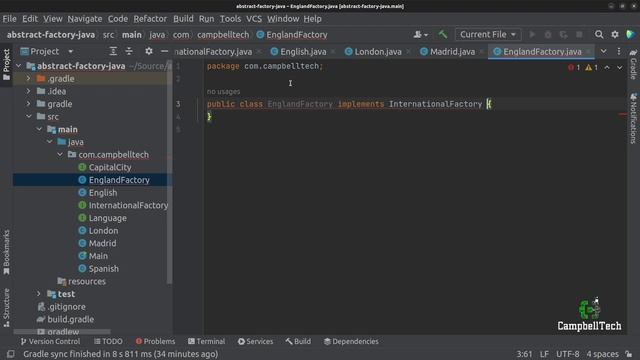Open IDE settings gear in toolbar
The image size is (640, 360).
[x=615, y=35]
